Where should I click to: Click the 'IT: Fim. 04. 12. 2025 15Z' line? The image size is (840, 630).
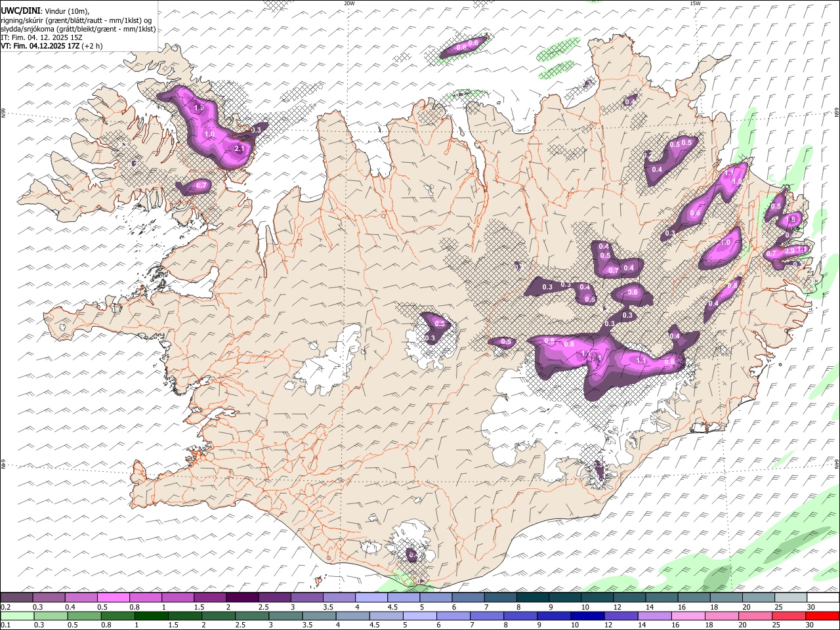tap(41, 37)
